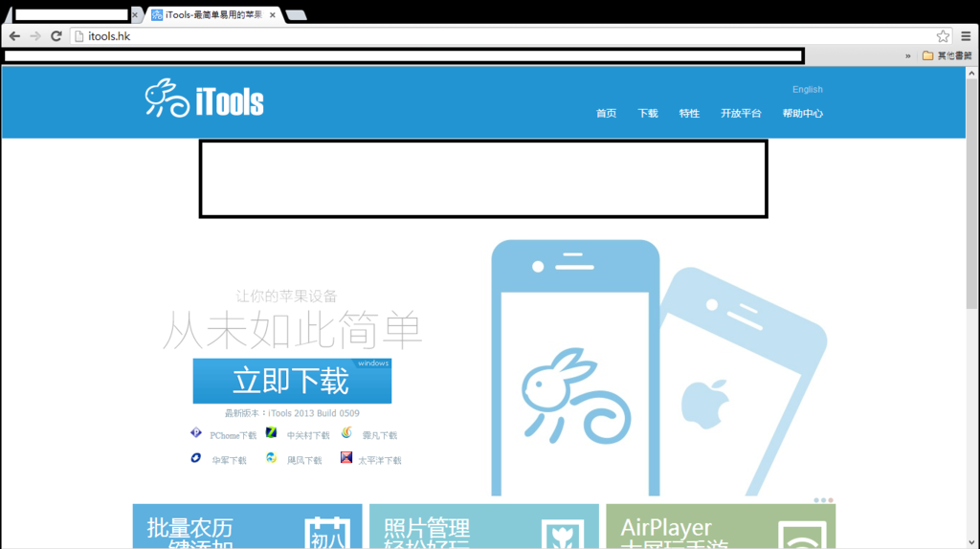Click the 太平洋下载 link

pos(379,460)
